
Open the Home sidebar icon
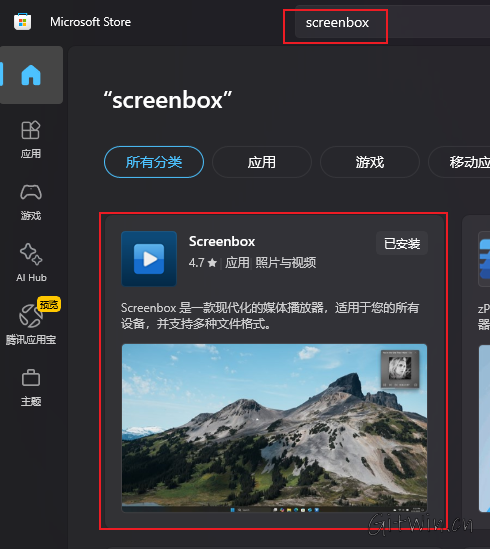[31, 75]
